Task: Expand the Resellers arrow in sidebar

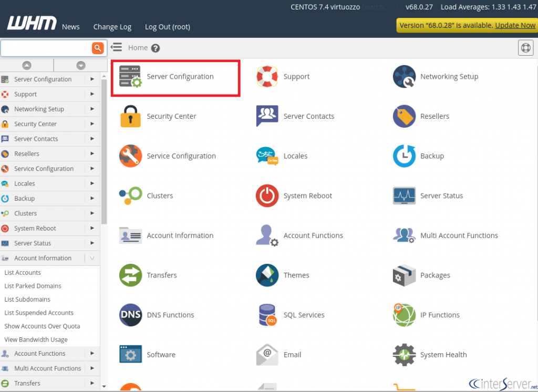Action: click(92, 153)
